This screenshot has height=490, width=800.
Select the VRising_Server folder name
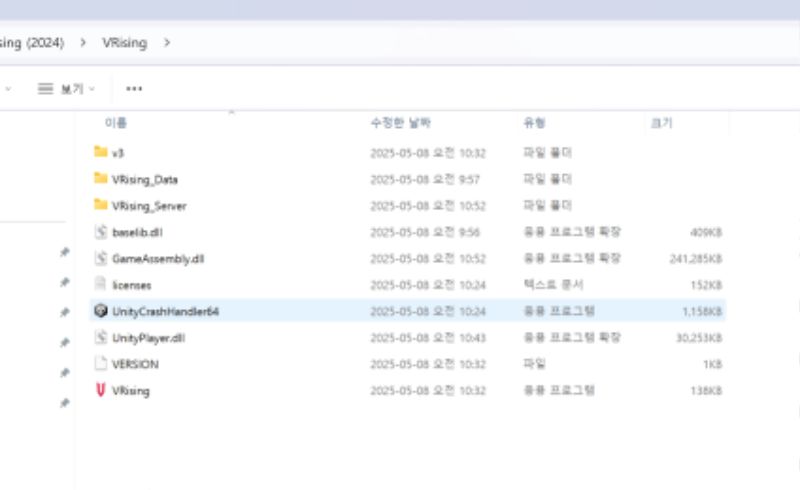(149, 206)
